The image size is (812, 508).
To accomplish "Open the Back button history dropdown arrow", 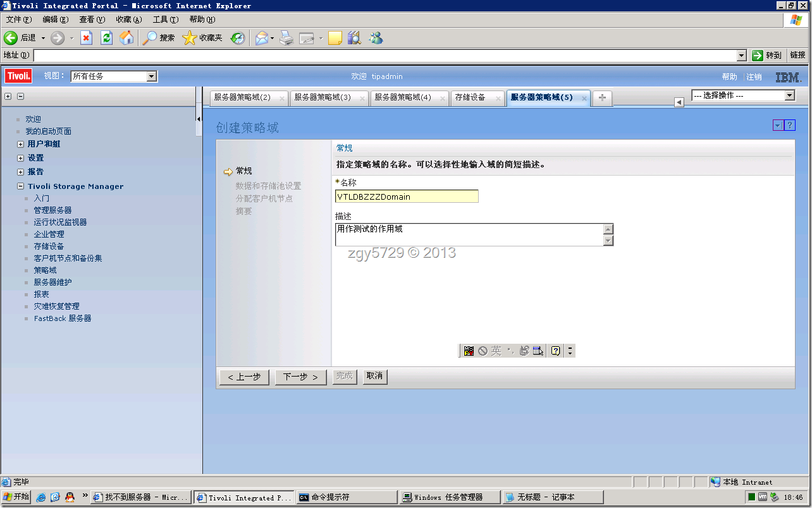I will point(44,38).
